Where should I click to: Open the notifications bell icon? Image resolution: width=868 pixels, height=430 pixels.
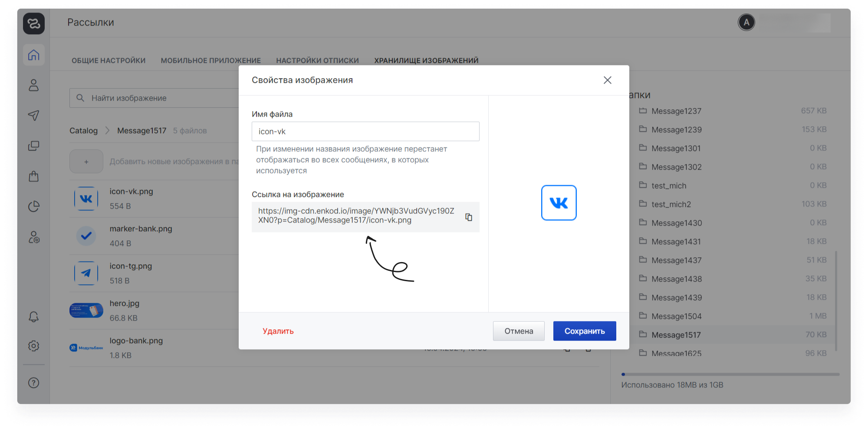pos(34,317)
